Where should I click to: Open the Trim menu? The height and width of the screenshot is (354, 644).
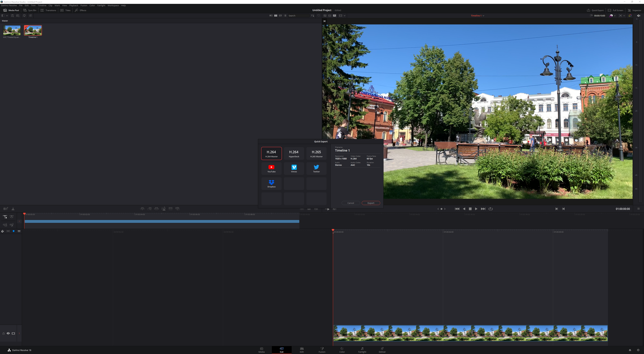click(33, 5)
